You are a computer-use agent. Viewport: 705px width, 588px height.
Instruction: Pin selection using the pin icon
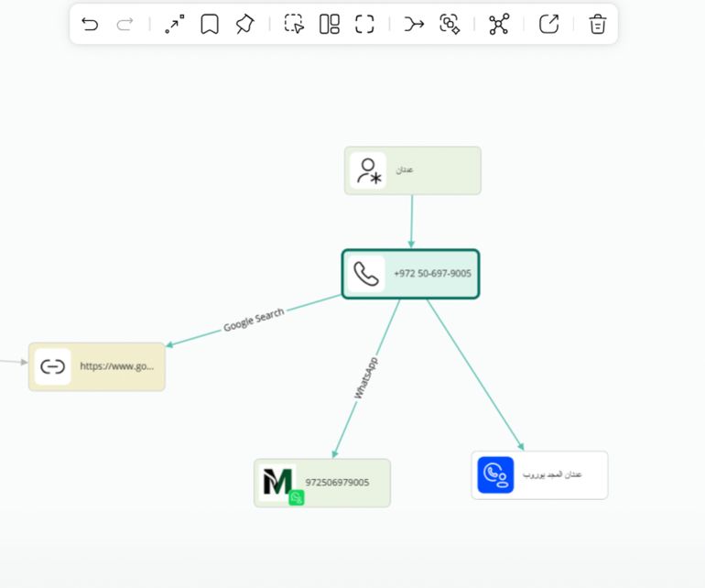coord(244,25)
